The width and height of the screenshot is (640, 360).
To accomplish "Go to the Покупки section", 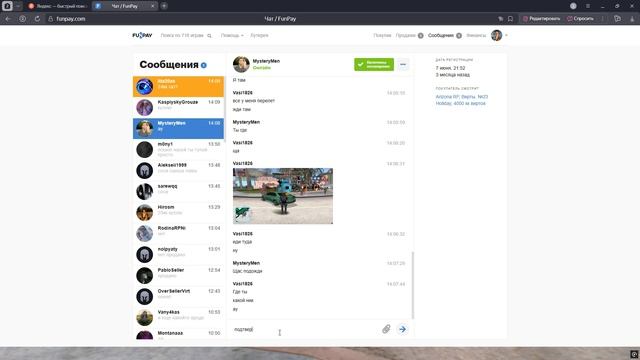I will tap(382, 36).
